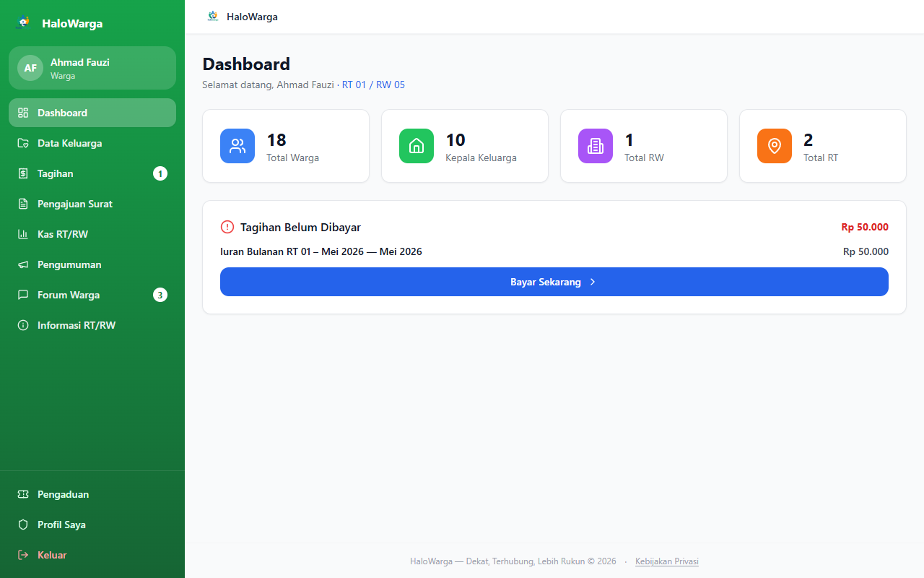Open the Pengumuman menu item

(92, 264)
